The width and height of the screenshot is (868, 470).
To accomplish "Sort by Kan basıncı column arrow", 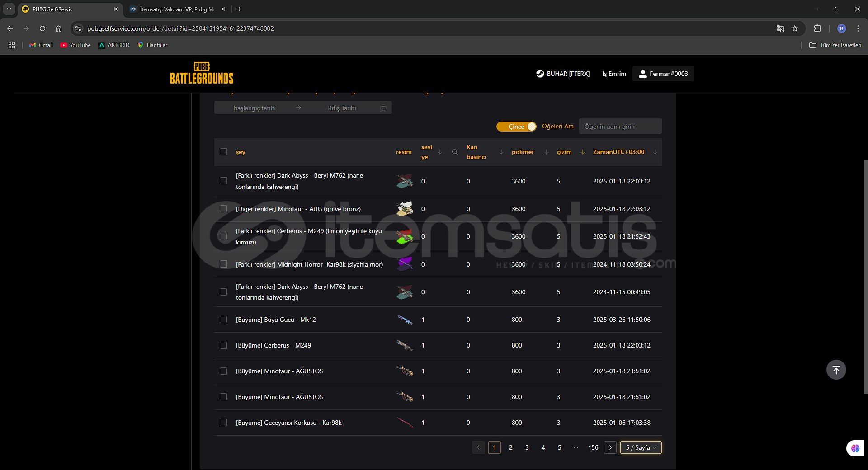I will 501,152.
